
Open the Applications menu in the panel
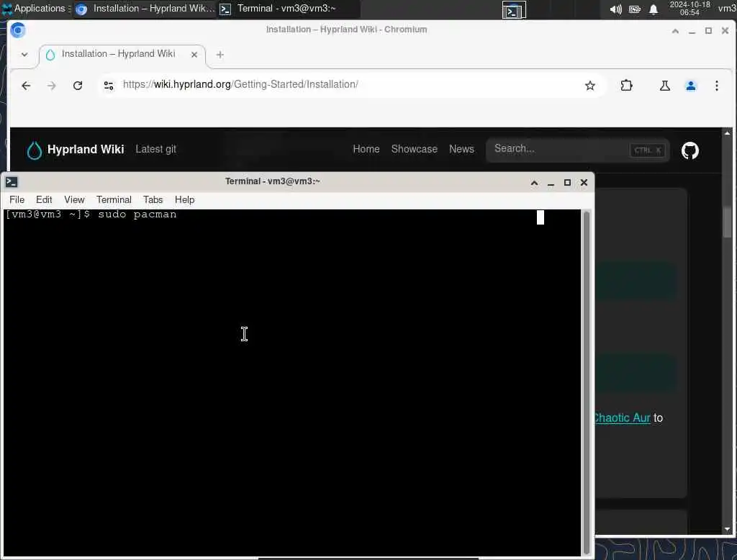(x=36, y=9)
